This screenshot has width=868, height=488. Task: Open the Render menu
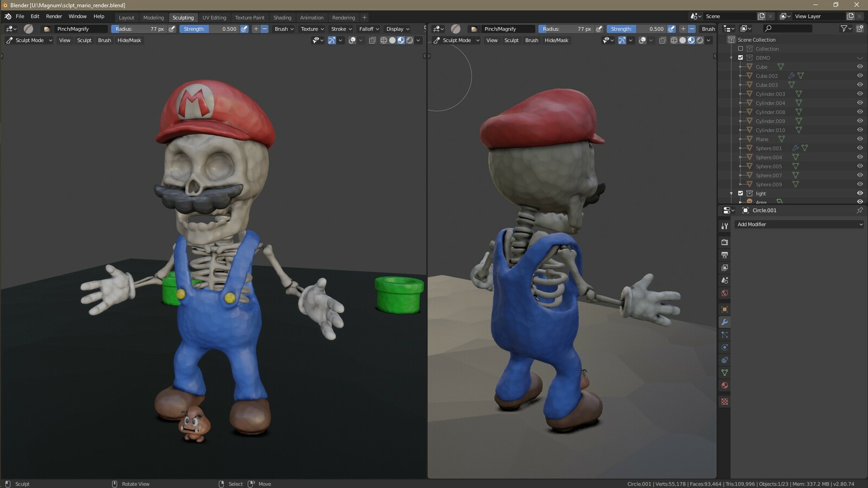(x=54, y=16)
